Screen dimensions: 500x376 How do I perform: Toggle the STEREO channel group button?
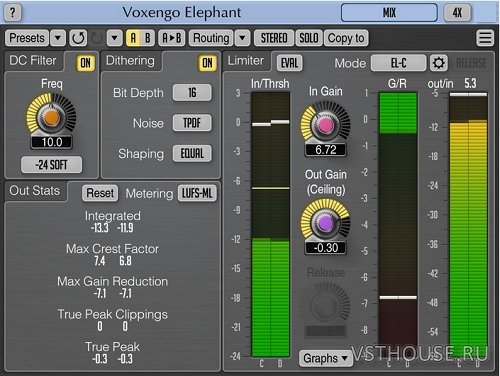point(274,38)
